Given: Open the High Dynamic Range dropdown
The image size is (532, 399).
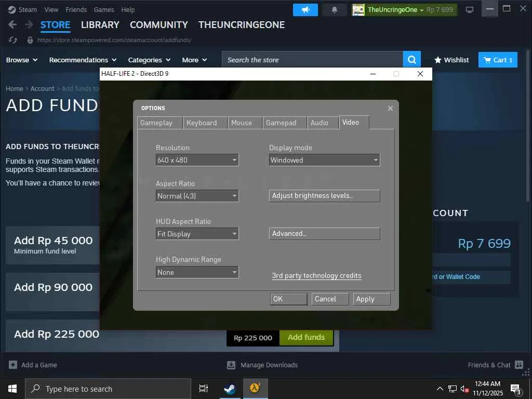Looking at the screenshot, I should [x=197, y=272].
